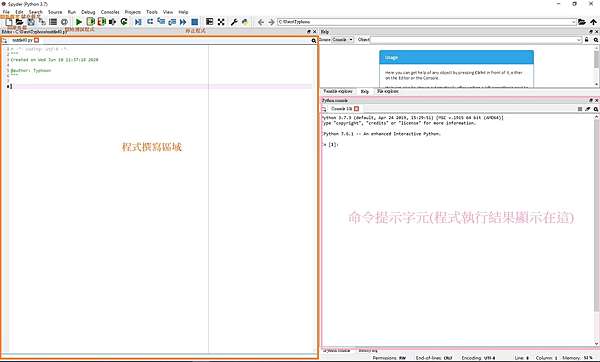Screen dimensions: 600x362
Task: Close the Console 1/A tab
Action: coord(356,109)
